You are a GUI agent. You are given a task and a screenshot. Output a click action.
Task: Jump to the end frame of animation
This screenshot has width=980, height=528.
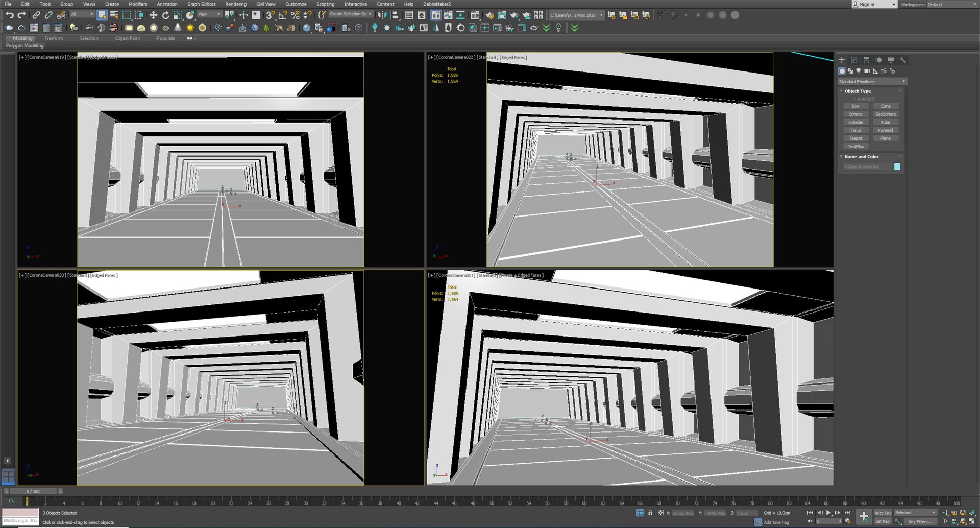[x=847, y=513]
